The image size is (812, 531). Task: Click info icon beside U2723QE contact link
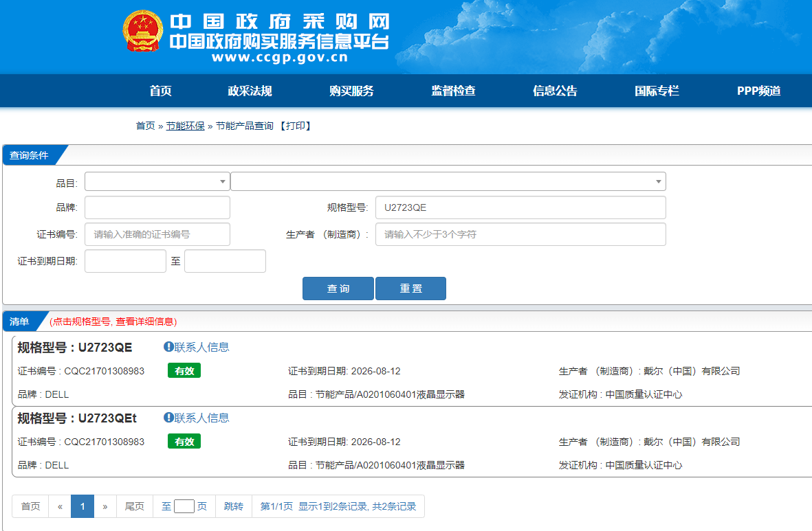click(168, 347)
